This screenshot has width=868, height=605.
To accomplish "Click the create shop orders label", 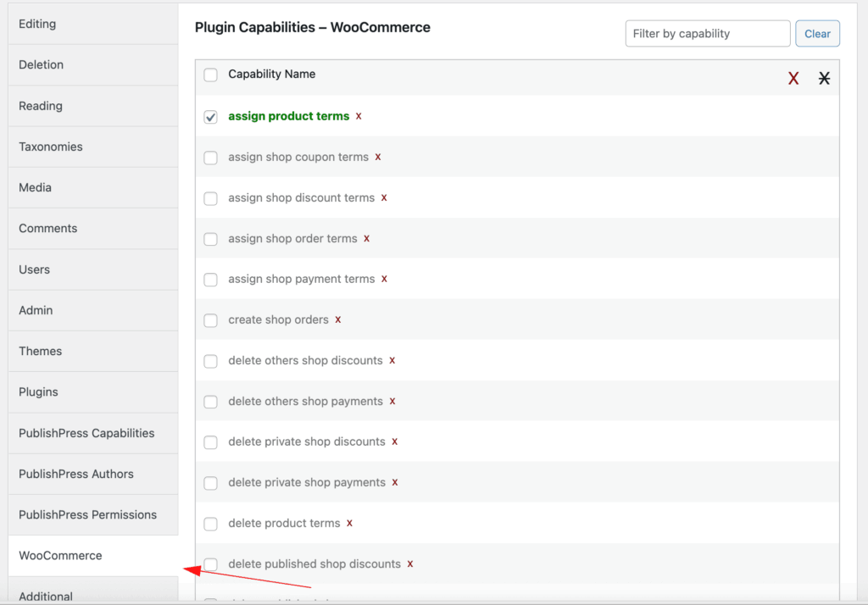I will 278,320.
